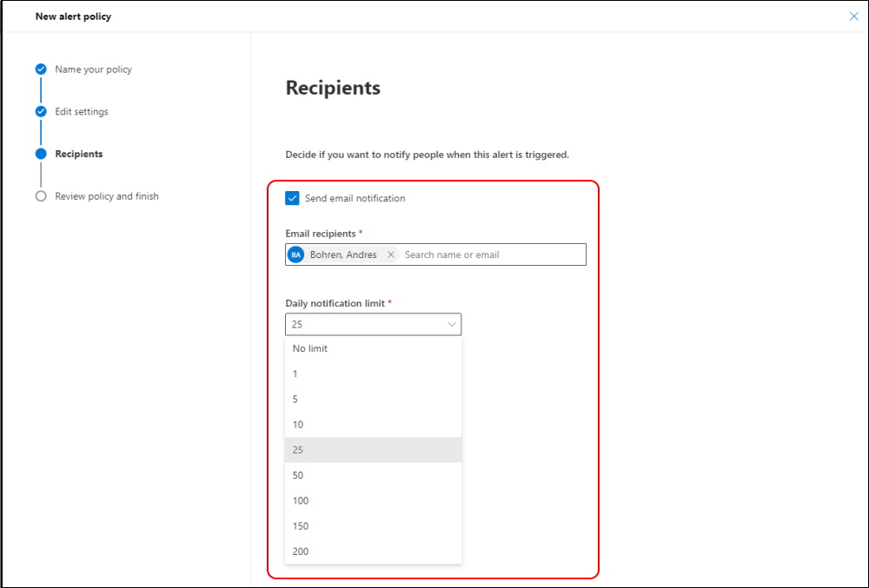The image size is (869, 588).
Task: Choose No limit from the dropdown
Action: (x=373, y=348)
